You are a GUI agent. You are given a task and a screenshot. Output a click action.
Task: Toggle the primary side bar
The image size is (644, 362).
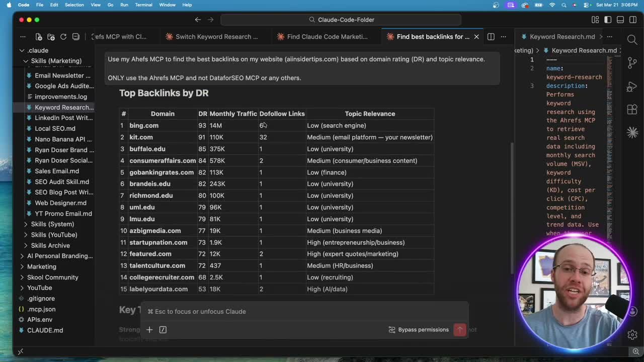pyautogui.click(x=608, y=20)
